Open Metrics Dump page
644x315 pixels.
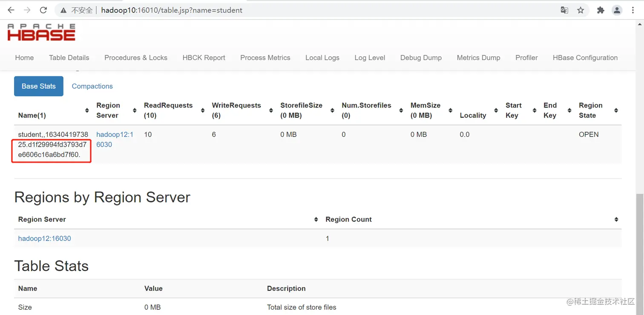coord(478,58)
